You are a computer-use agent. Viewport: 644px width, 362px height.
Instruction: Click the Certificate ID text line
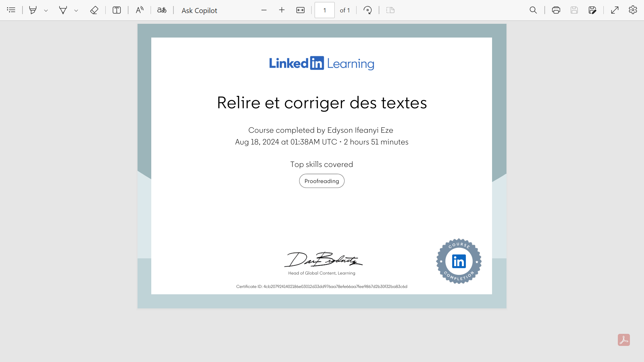(322, 287)
